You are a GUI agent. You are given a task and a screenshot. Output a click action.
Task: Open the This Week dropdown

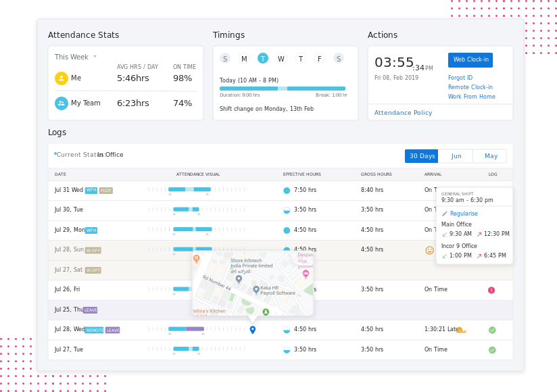[x=76, y=57]
